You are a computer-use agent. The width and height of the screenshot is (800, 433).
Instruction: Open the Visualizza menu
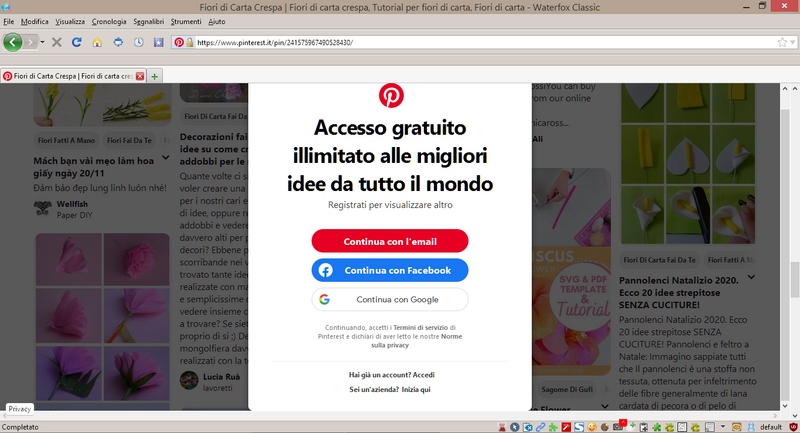70,21
